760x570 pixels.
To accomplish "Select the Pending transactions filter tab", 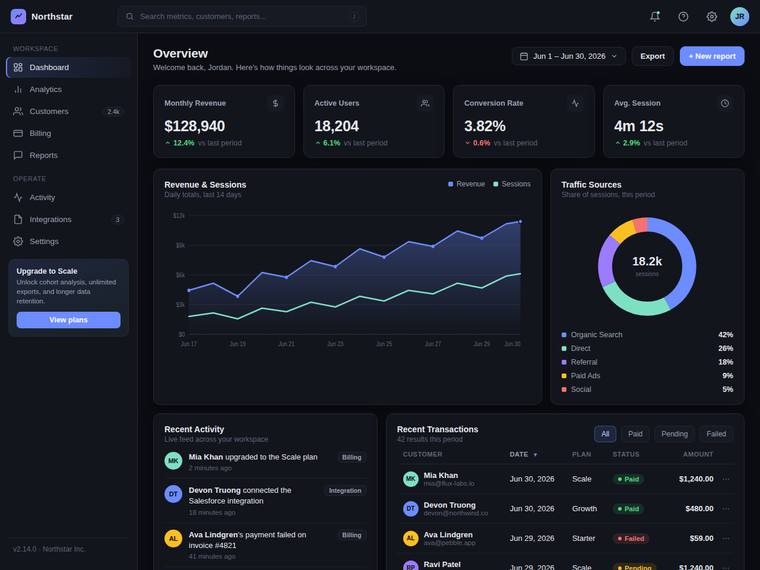I will 674,434.
